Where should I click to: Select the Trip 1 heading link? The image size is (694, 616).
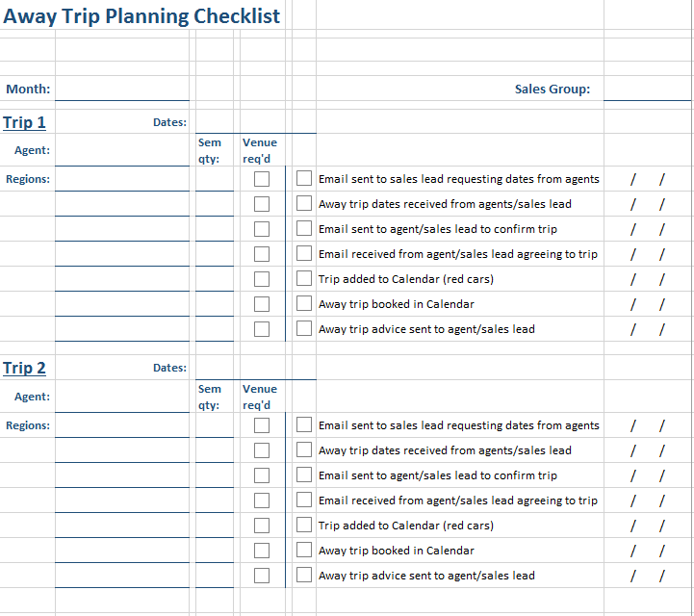point(24,122)
